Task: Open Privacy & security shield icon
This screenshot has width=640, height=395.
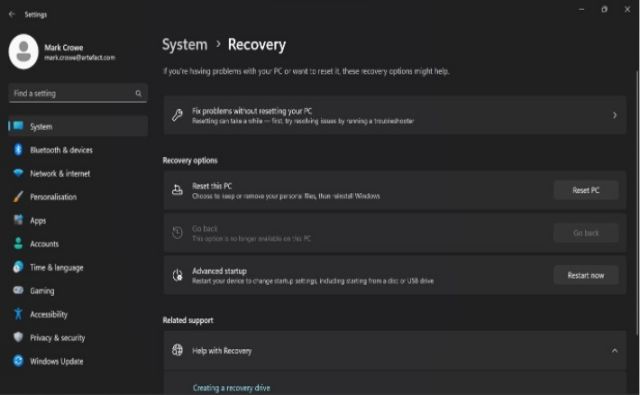Action: tap(18, 337)
